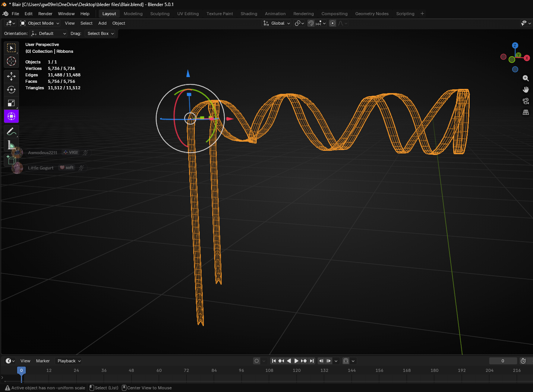
Task: Open the viewport View menu
Action: (x=70, y=23)
